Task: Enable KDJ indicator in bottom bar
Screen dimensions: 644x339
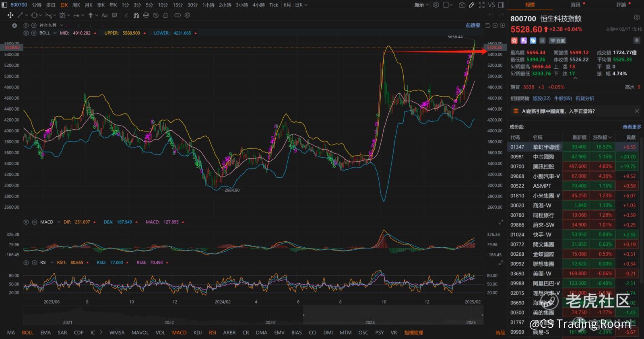Action: coord(198,333)
